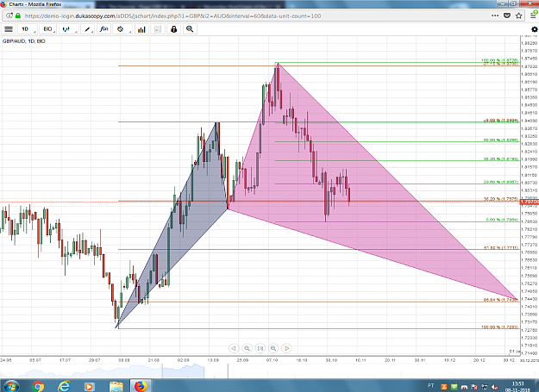Toggle the chart lock icon
This screenshot has width=539, height=392.
click(173, 29)
